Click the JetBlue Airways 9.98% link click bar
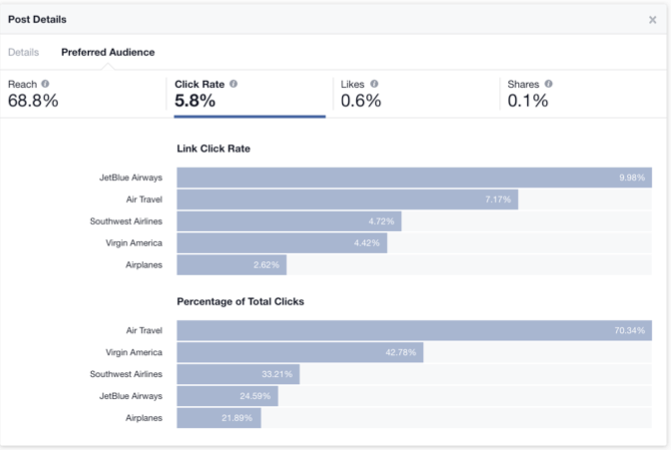The image size is (671, 450). 414,177
